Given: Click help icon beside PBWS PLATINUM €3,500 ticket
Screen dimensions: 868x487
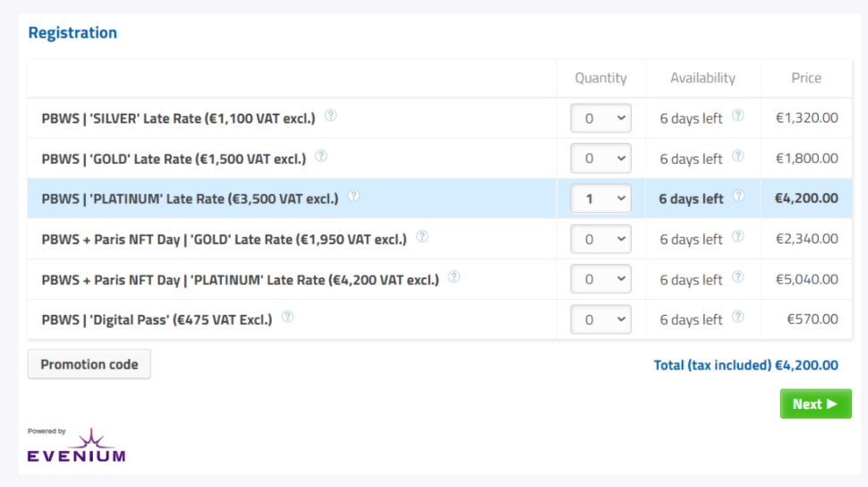Looking at the screenshot, I should 353,196.
